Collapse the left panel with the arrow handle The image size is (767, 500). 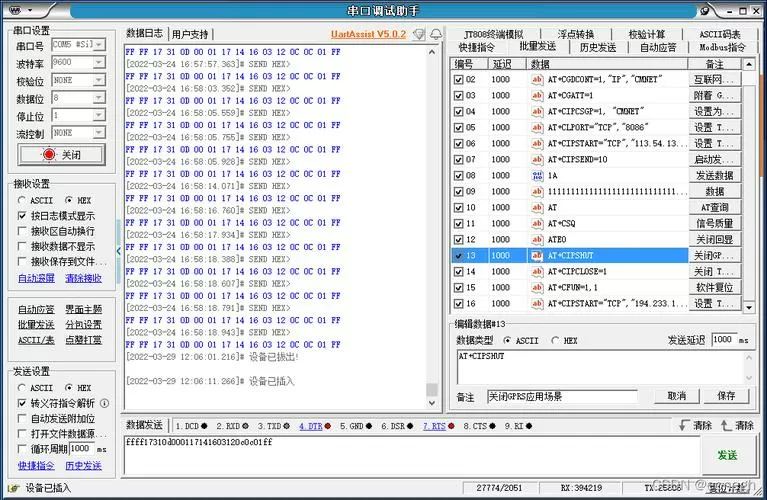(x=118, y=251)
